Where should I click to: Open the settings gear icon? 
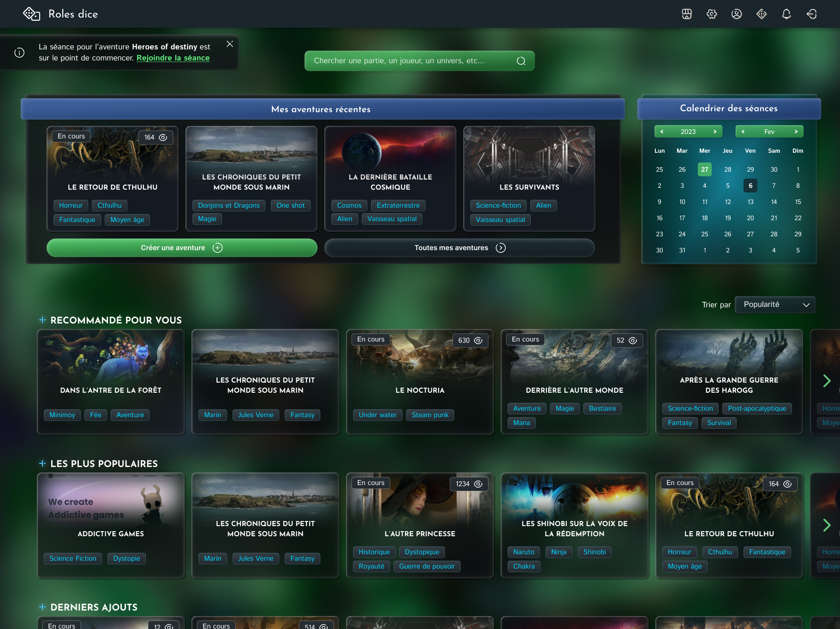click(x=712, y=14)
